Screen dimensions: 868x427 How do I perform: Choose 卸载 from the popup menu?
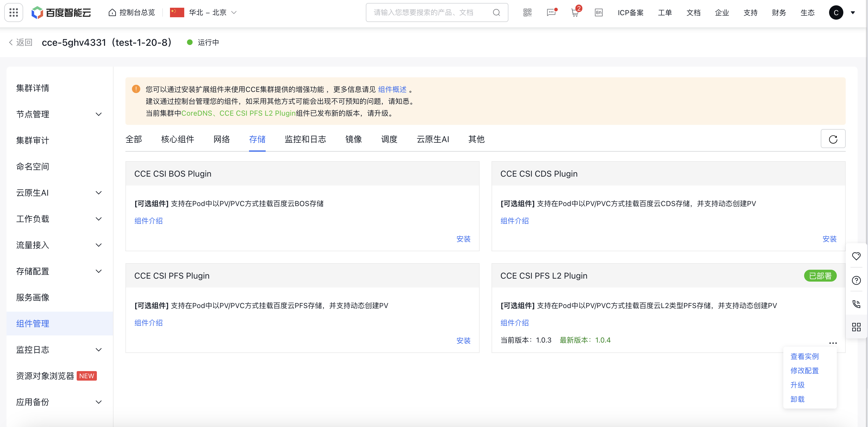pyautogui.click(x=797, y=399)
